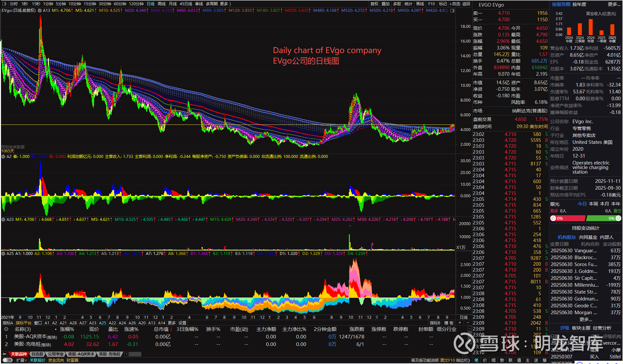Viewport: 623px width, 364px height.
Task: Switch to the 板块主题 section
Action: click(581, 328)
